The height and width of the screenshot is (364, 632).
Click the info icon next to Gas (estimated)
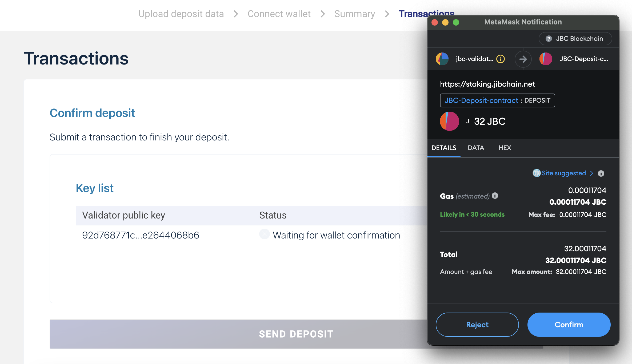(x=495, y=196)
